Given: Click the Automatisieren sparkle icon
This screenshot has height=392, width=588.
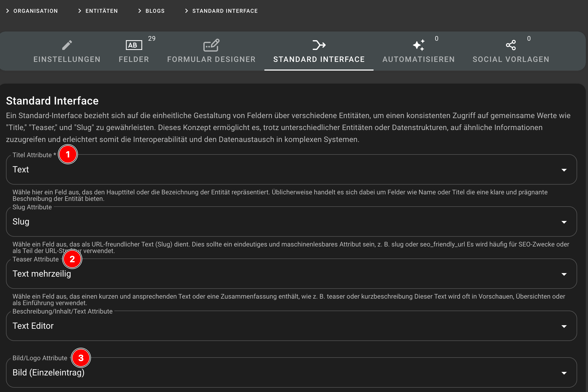Looking at the screenshot, I should [x=418, y=45].
